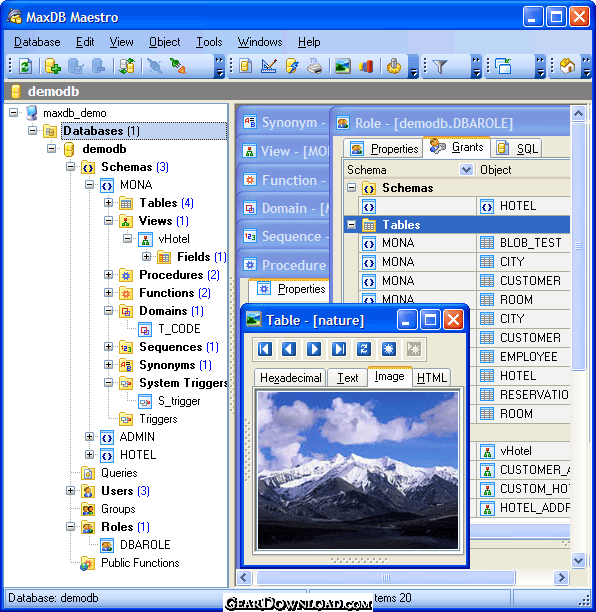This screenshot has width=596, height=612.
Task: Click the create database profile icon
Action: (x=53, y=66)
